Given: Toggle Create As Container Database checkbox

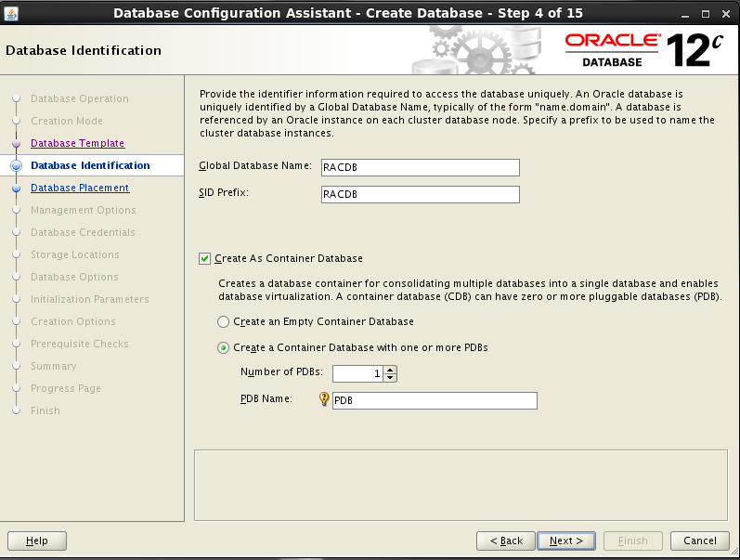Looking at the screenshot, I should [x=204, y=258].
